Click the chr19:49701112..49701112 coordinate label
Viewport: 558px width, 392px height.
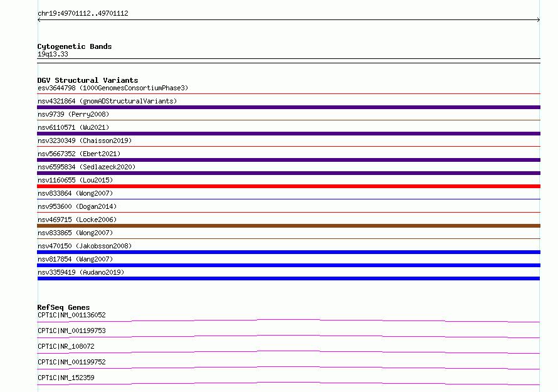pos(83,14)
